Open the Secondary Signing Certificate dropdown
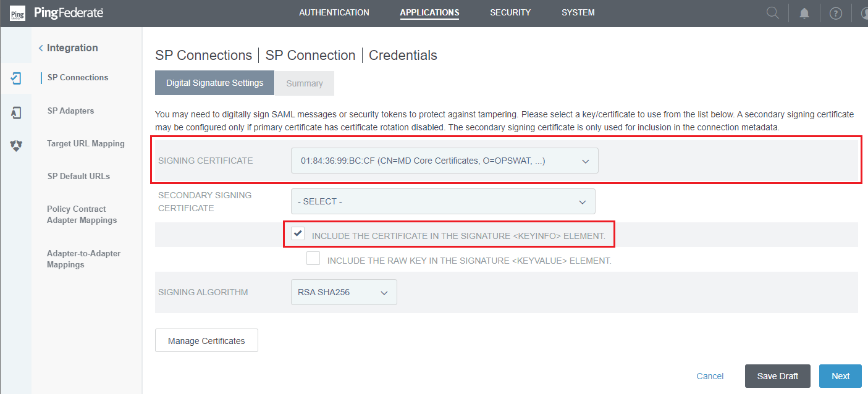 443,201
